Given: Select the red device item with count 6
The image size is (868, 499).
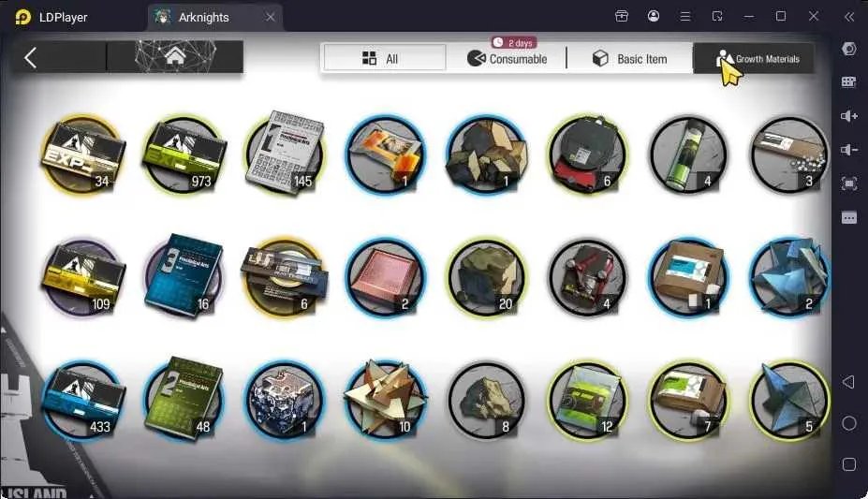Looking at the screenshot, I should click(587, 154).
